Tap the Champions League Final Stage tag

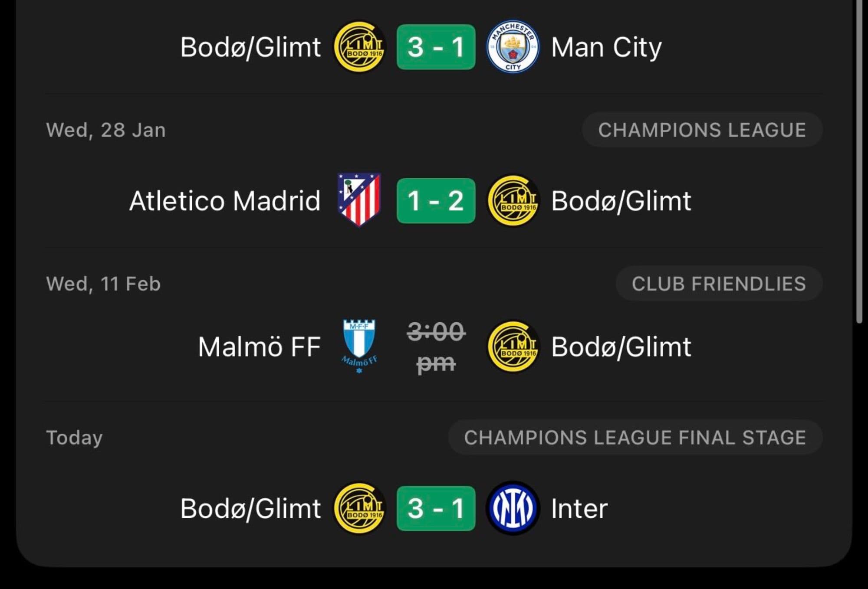[635, 437]
